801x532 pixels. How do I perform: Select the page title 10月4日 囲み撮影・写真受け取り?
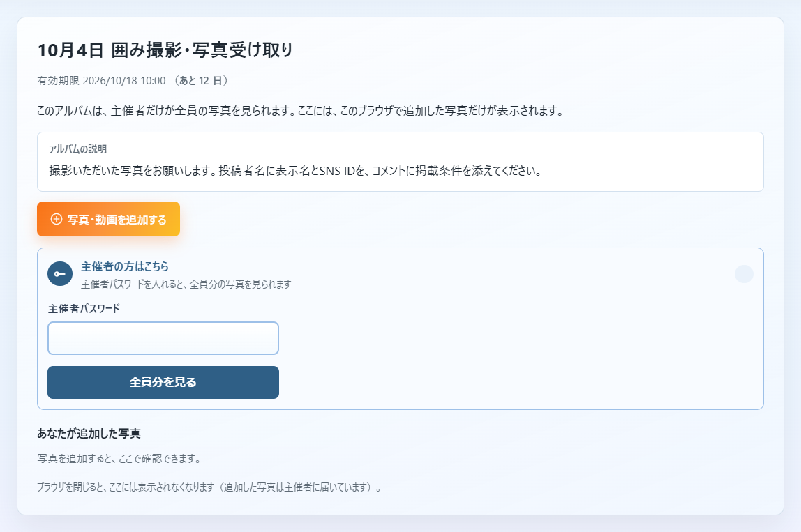click(165, 50)
